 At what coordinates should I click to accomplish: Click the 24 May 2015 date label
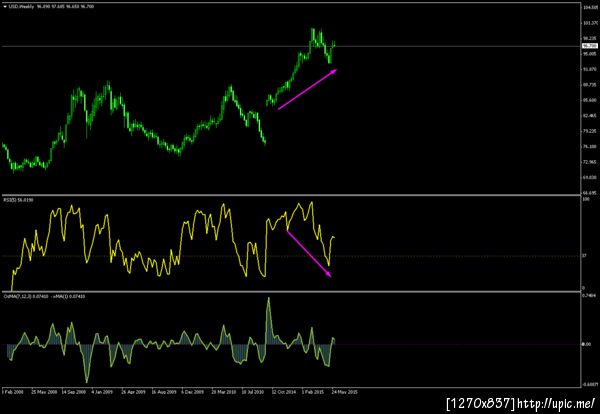(344, 392)
